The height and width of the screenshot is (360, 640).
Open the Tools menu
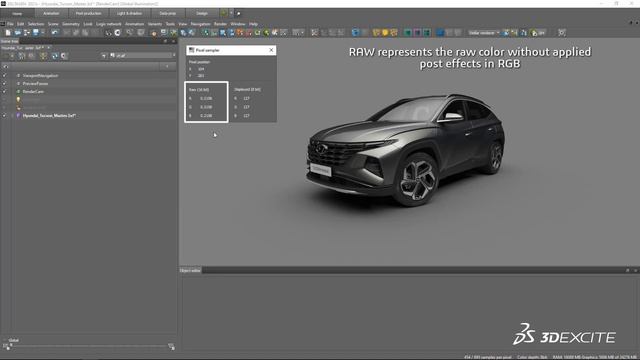point(170,24)
